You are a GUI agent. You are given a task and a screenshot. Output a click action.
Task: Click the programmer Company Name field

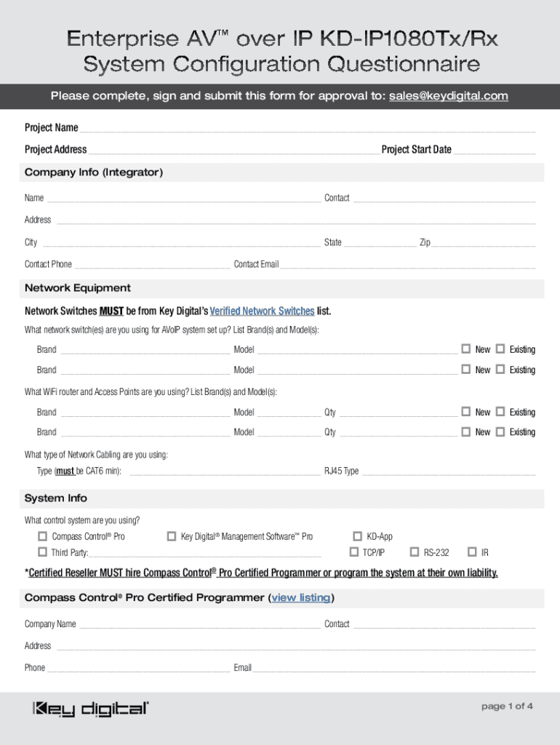(199, 624)
